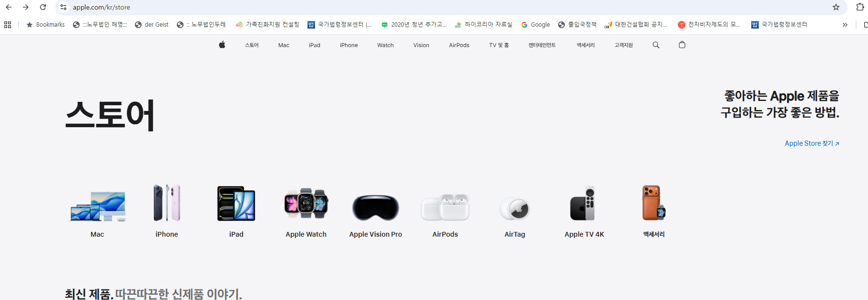Click the Apple Vision Pro text label
868x300 pixels.
click(x=376, y=234)
